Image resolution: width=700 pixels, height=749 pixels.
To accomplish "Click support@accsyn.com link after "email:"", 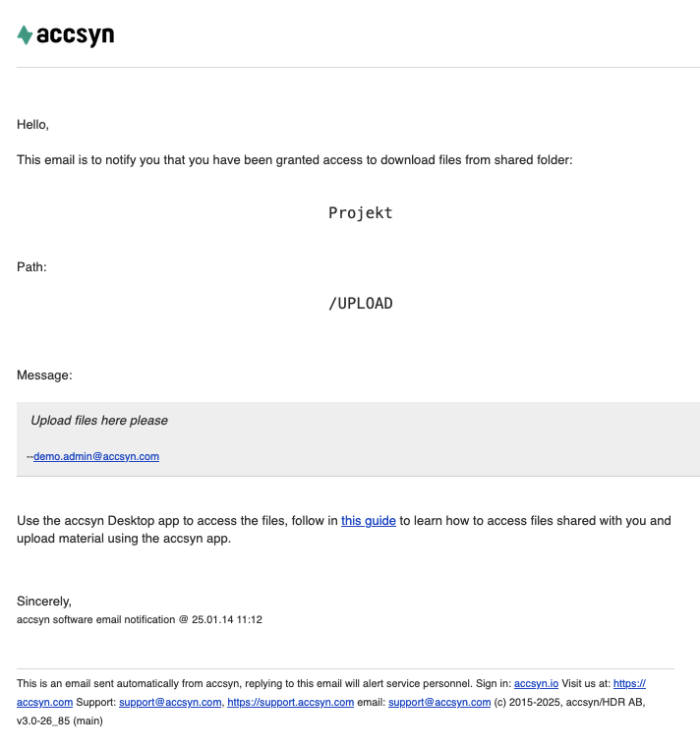I will coord(439,702).
